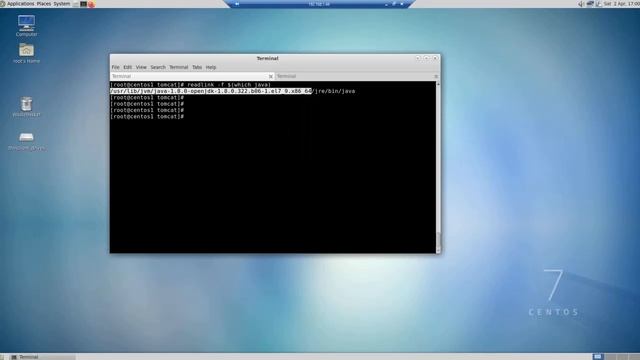Click the scrollbar up arrow in the terminal
Image resolution: width=640 pixels, height=360 pixels.
click(438, 84)
